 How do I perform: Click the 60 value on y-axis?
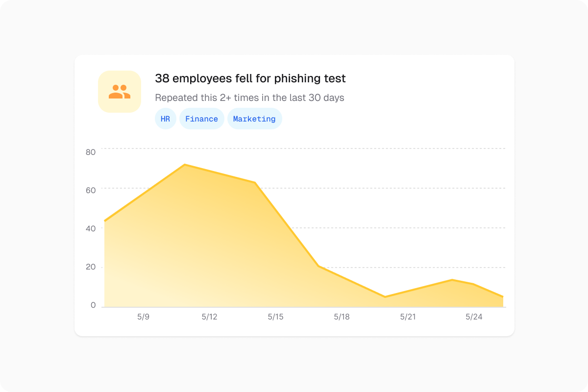(x=91, y=190)
